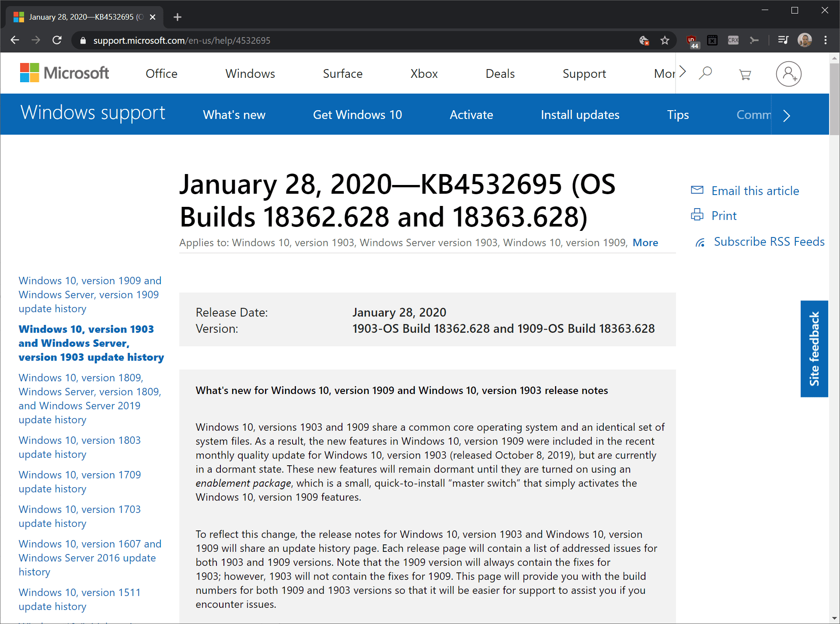Bookmark this page with the star icon
Viewport: 840px width, 624px height.
[665, 41]
